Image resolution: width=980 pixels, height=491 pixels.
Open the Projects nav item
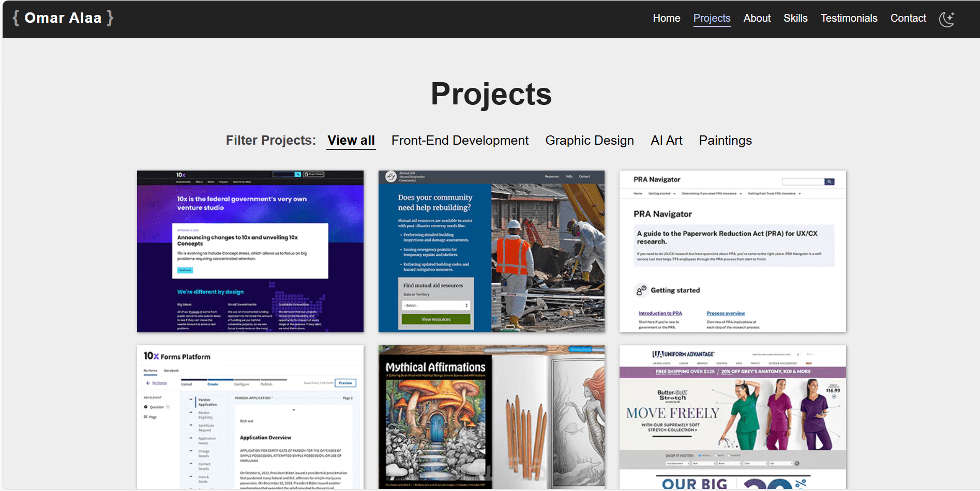712,18
